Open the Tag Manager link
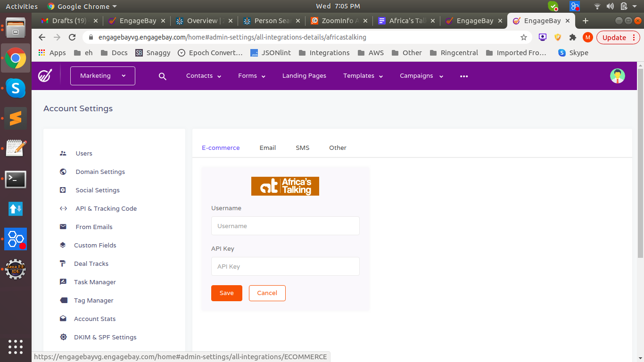644x362 pixels. 94,300
